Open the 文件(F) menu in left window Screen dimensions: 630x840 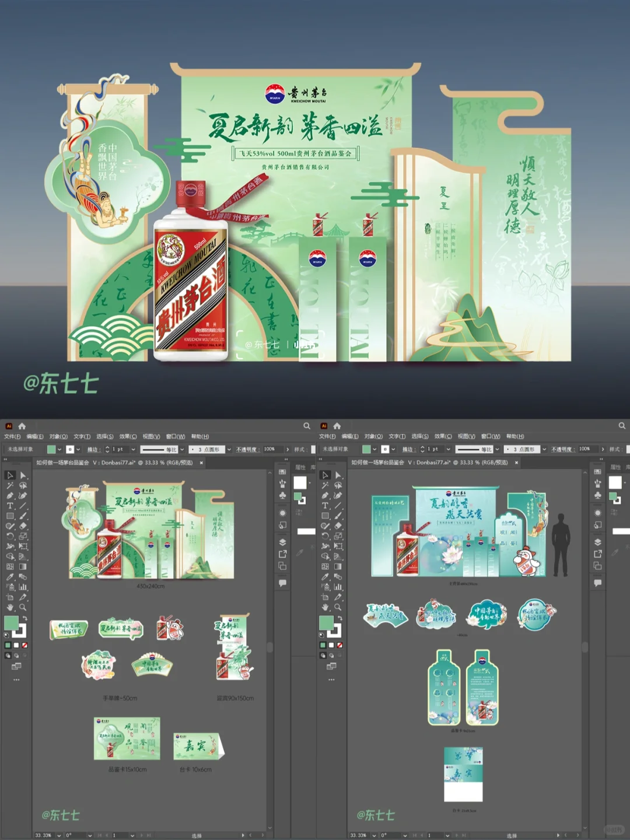click(12, 436)
